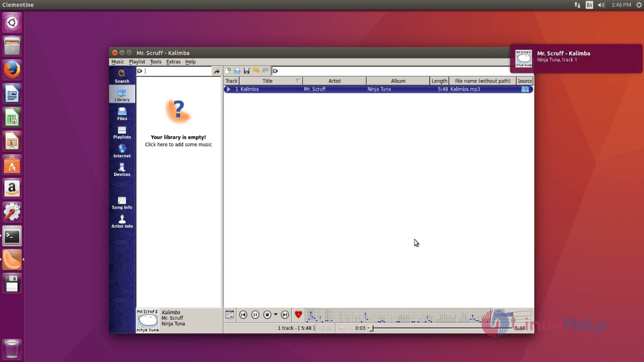
Task: Click the new playlist toolbar icon
Action: click(x=228, y=71)
